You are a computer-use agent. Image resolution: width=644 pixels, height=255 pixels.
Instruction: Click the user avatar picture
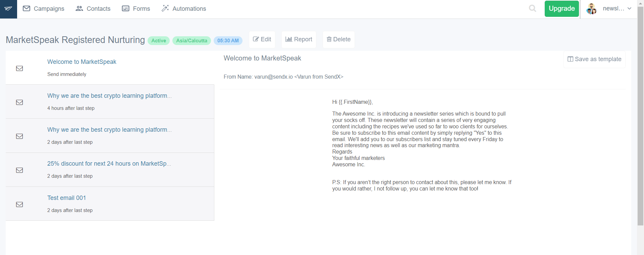coord(591,9)
